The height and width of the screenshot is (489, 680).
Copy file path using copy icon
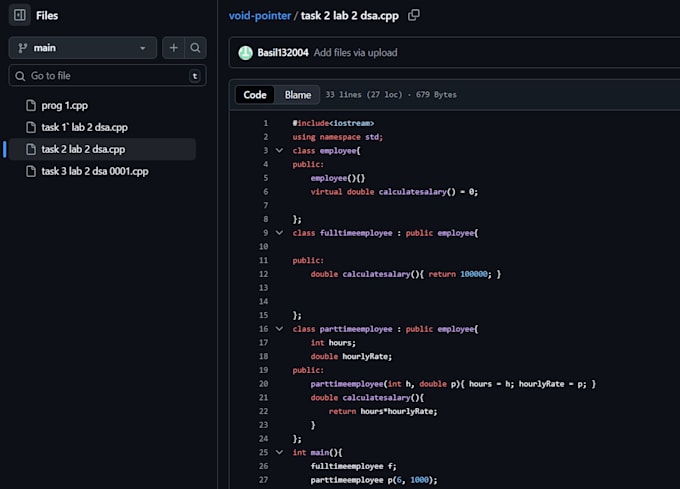coord(414,15)
